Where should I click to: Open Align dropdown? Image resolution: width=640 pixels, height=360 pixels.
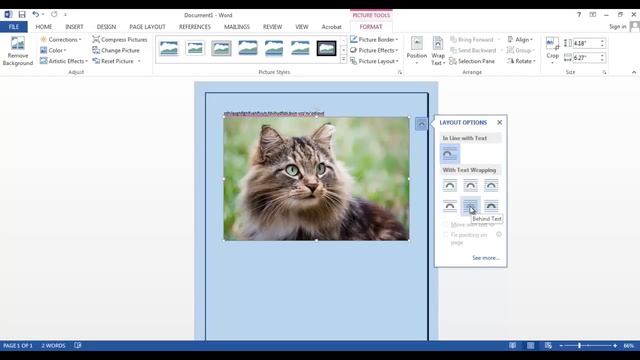click(520, 40)
